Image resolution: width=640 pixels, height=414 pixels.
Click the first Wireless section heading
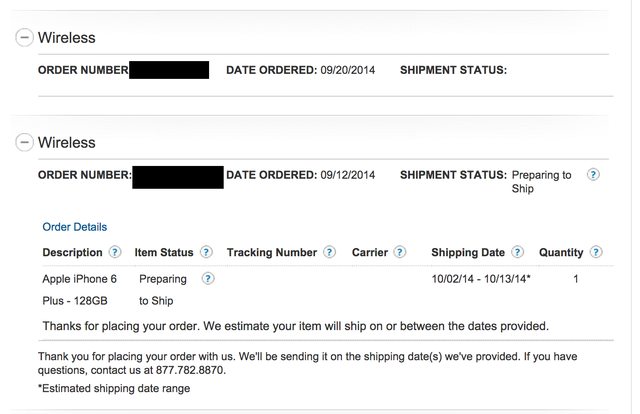[66, 38]
